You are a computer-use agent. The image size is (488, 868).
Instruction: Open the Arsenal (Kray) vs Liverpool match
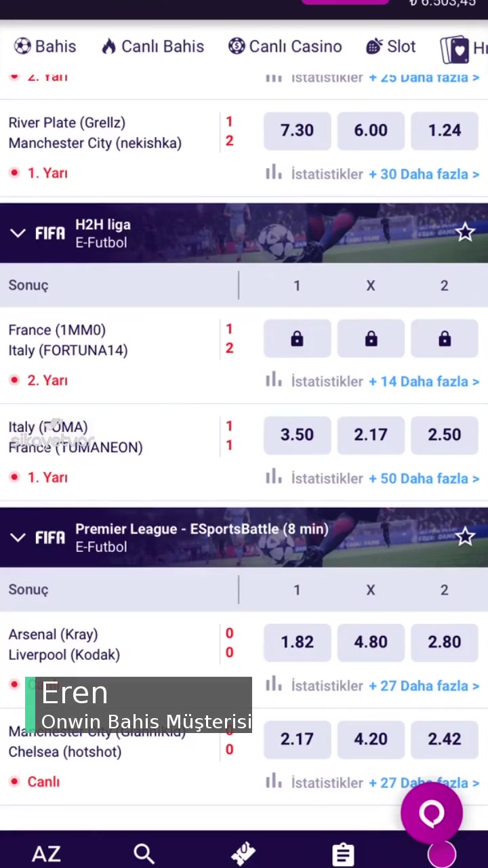[x=64, y=644]
